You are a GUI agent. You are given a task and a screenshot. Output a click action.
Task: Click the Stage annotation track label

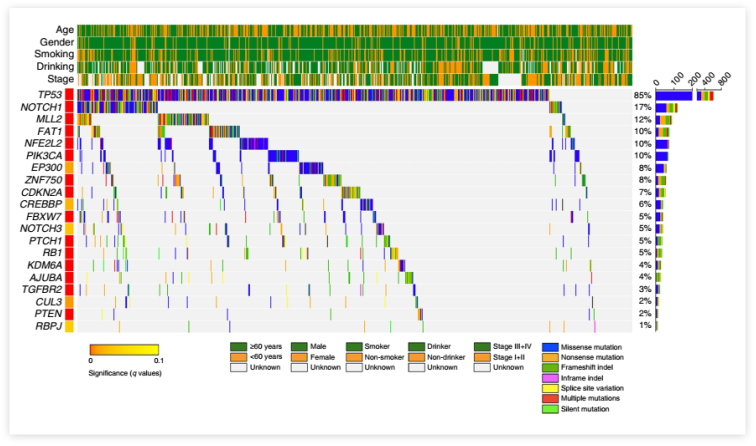pyautogui.click(x=55, y=79)
